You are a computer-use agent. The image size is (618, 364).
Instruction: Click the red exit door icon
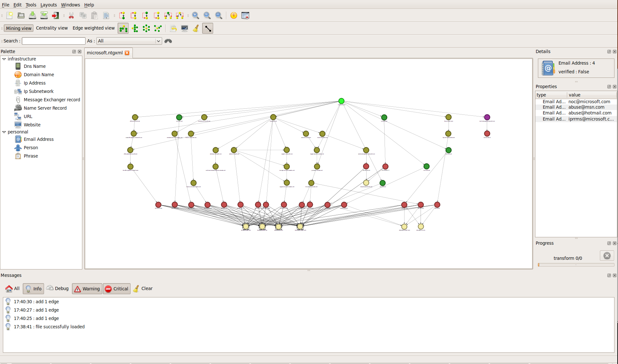pos(56,15)
